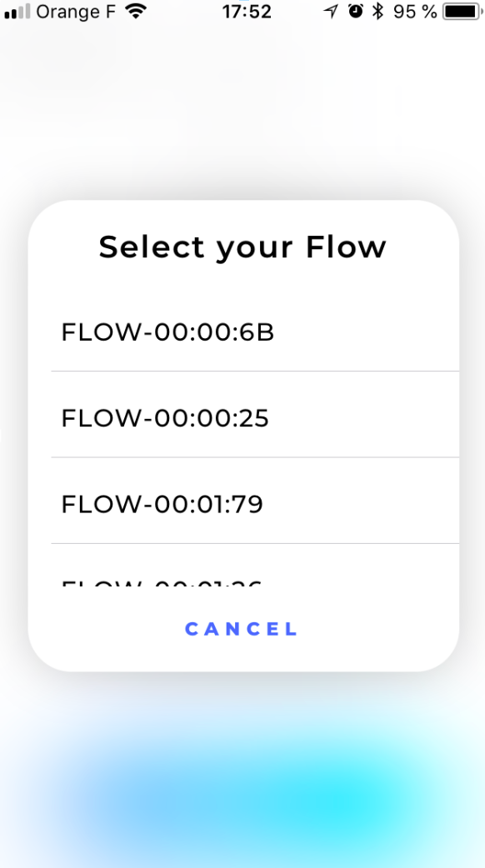Tap the Select your Flow heading
This screenshot has width=485, height=868.
242,247
